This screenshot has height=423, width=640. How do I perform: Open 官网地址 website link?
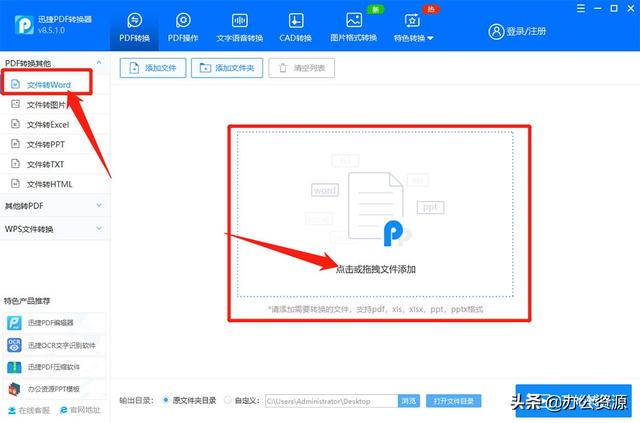80,410
